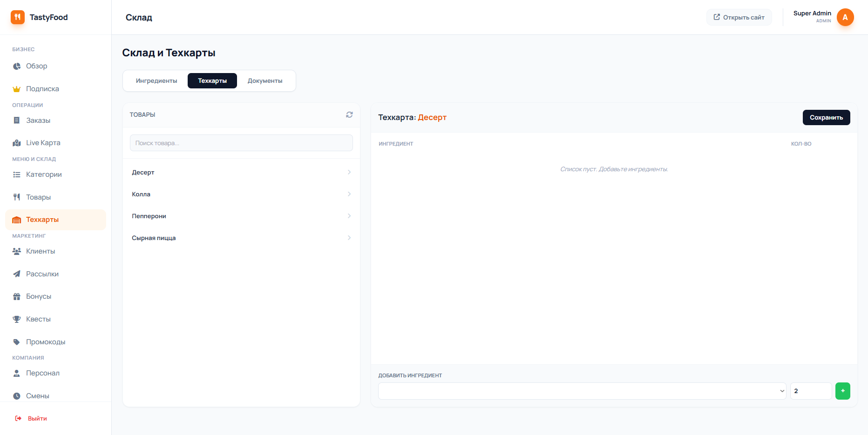
Task: Click the Открыть сайт button
Action: pos(739,17)
